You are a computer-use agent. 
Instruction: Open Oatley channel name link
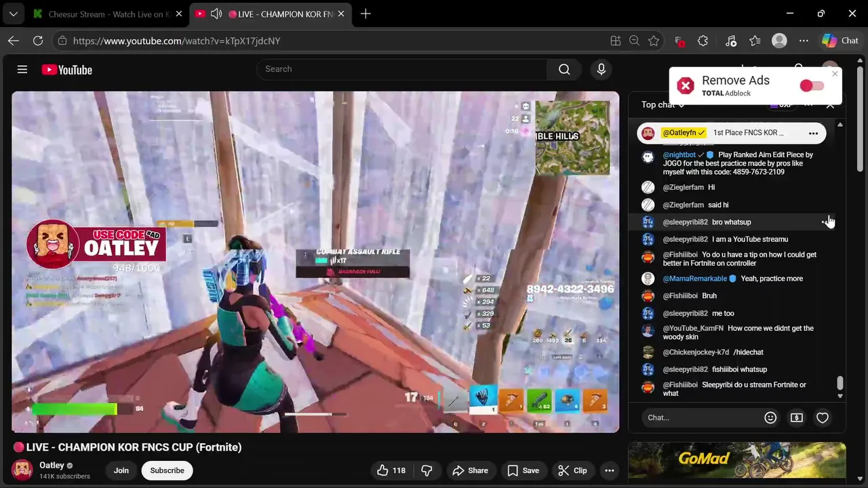click(52, 465)
